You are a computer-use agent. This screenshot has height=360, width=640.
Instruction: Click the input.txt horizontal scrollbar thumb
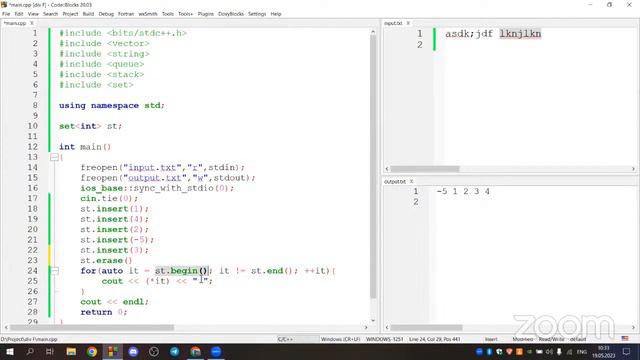click(x=425, y=169)
